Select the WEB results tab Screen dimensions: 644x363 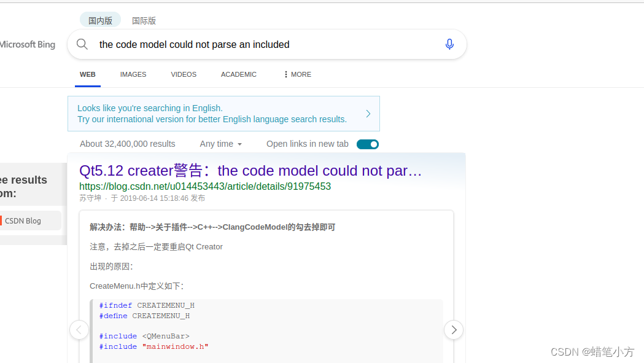pos(87,74)
